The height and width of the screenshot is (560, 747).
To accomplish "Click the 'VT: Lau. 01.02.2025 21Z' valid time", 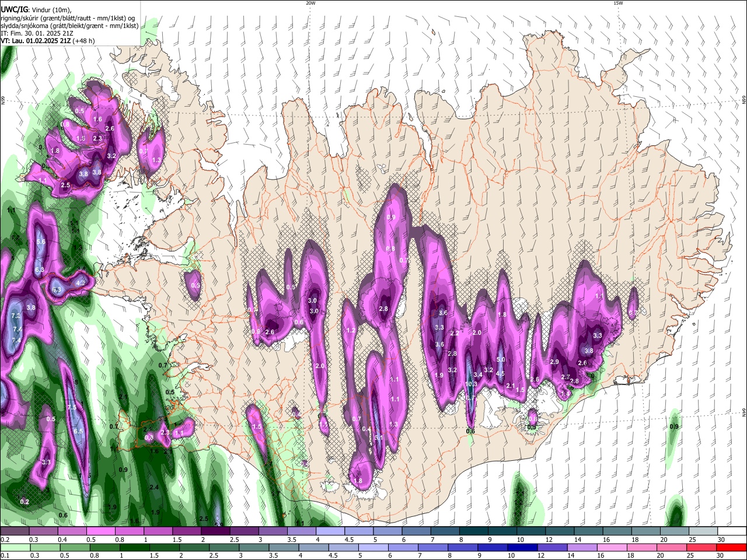I will point(35,41).
